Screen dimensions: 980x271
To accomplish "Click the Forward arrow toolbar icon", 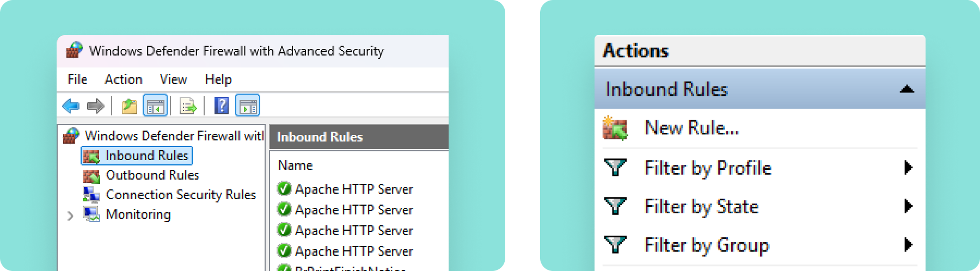I will pos(95,106).
